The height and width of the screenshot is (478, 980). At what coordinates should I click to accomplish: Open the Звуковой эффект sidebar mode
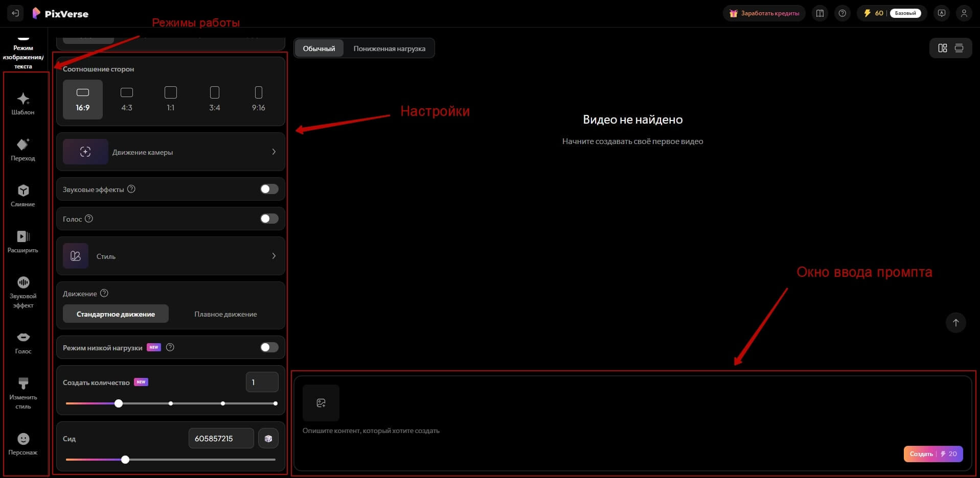[x=23, y=293]
